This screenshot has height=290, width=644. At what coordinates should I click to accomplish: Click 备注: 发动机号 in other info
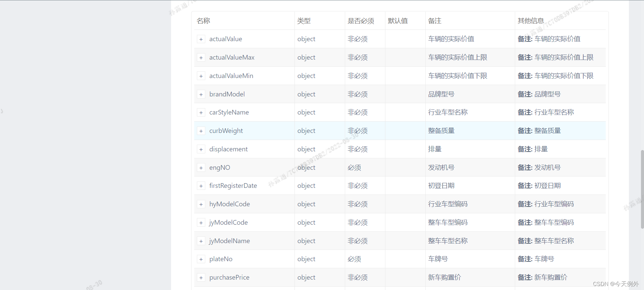coord(539,167)
